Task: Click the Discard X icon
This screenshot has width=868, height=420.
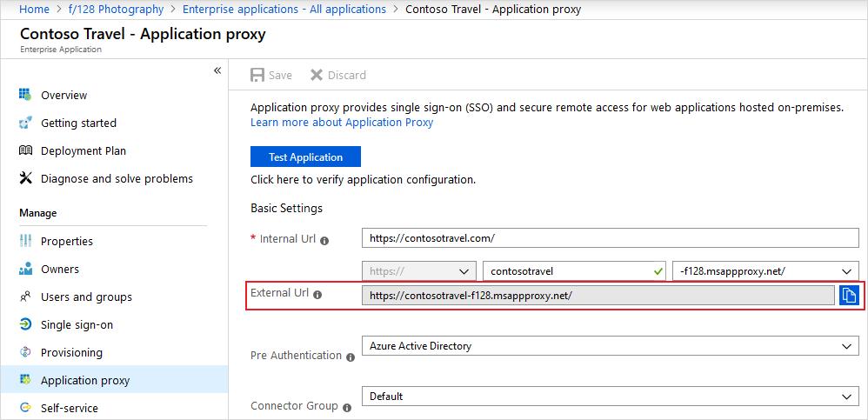Action: 317,75
